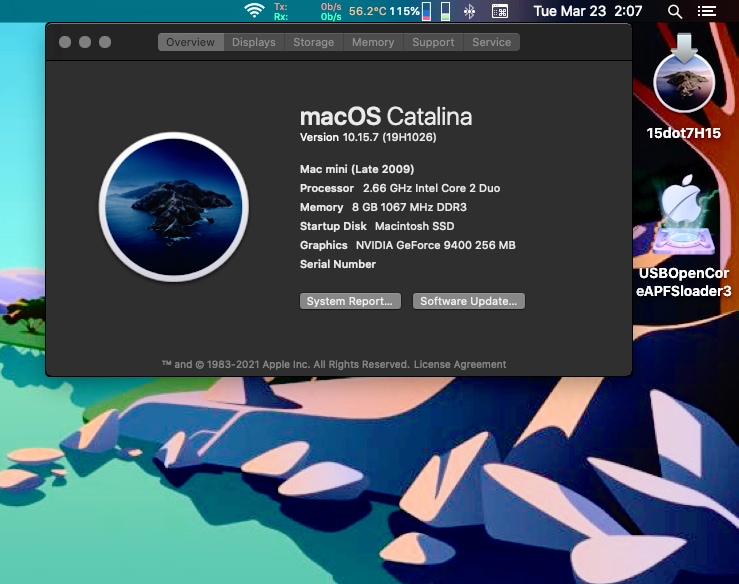Image resolution: width=739 pixels, height=584 pixels.
Task: Click the Mac mini (Late 2009) text
Action: click(357, 169)
